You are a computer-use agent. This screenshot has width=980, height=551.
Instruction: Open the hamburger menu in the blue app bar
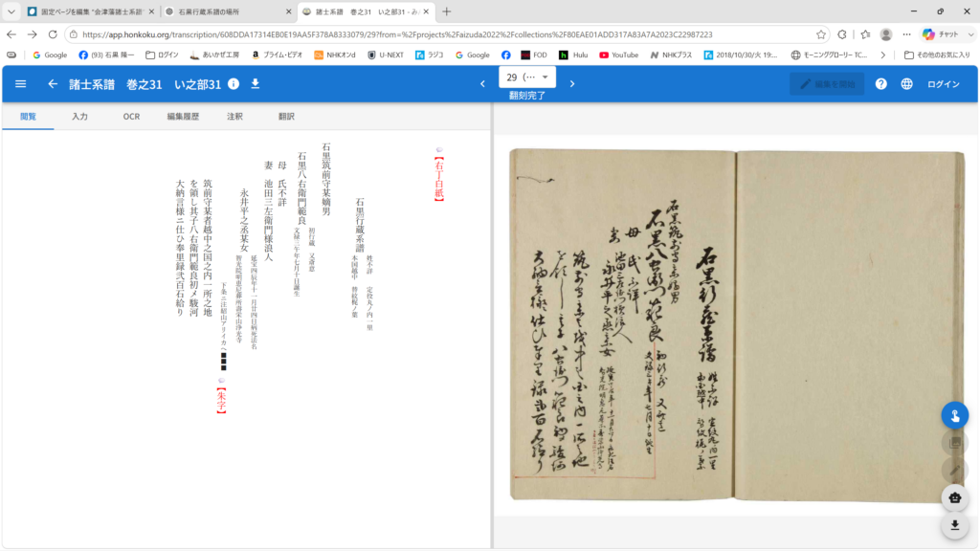click(x=21, y=84)
